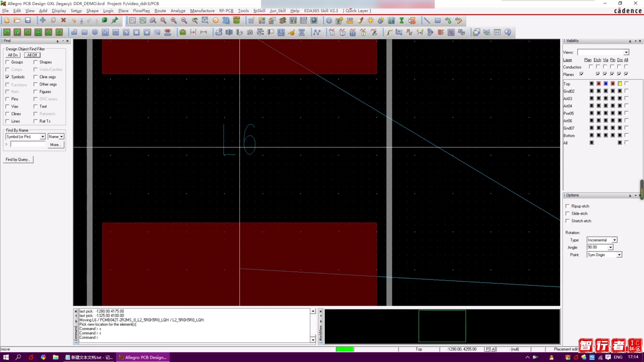Click the More... button
Image resolution: width=644 pixels, height=362 pixels.
pyautogui.click(x=55, y=145)
